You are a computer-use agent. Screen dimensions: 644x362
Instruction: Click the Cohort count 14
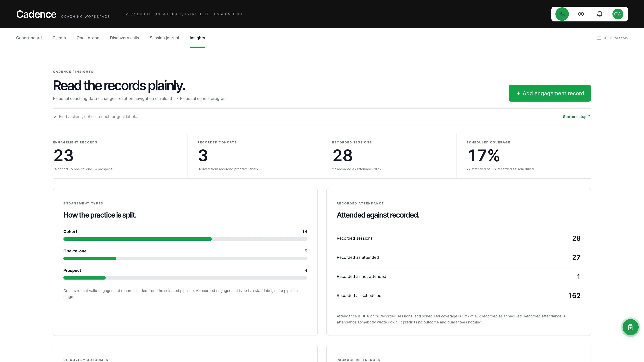305,232
